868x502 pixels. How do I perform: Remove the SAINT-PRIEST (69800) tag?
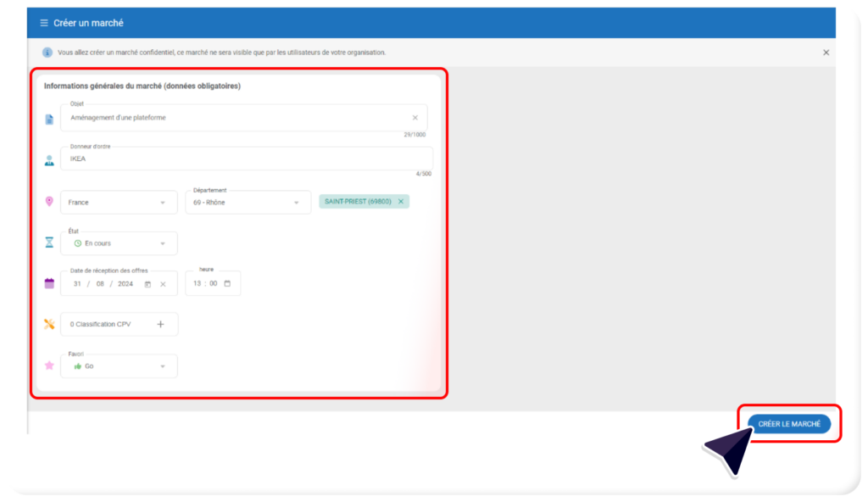click(x=401, y=202)
